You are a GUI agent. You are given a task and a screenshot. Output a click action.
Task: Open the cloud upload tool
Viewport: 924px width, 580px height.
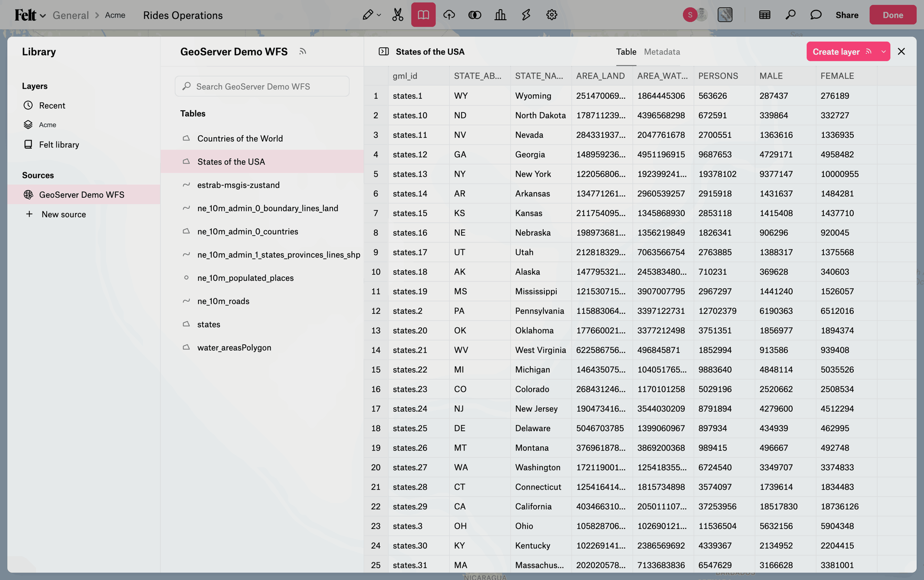pyautogui.click(x=449, y=15)
